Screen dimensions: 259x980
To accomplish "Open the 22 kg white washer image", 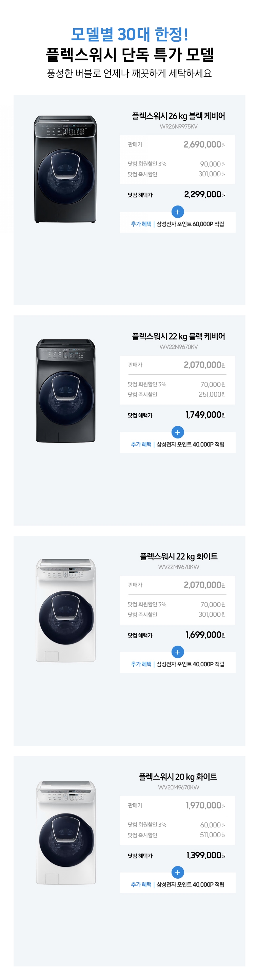I will click(x=65, y=610).
